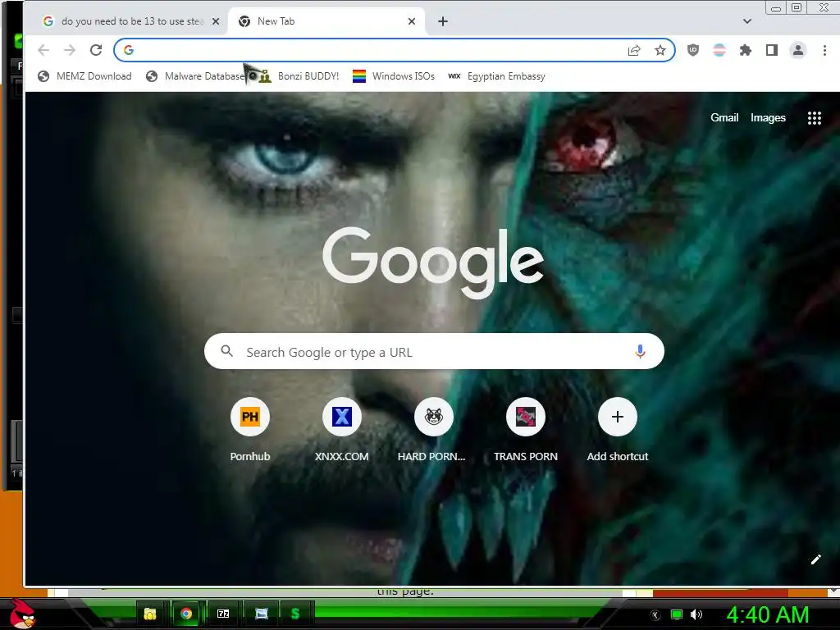Screen dimensions: 840x630
Task: Go forward using the forward arrow
Action: [70, 50]
